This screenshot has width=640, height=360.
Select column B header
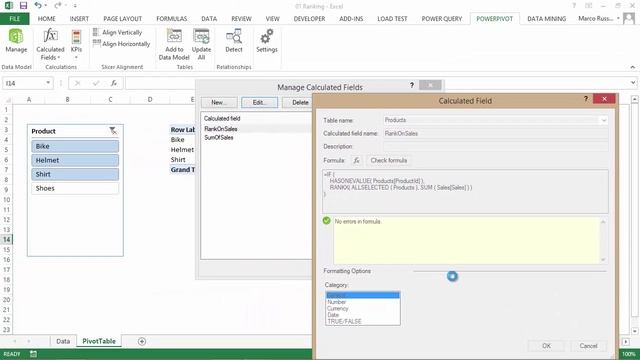(x=67, y=99)
